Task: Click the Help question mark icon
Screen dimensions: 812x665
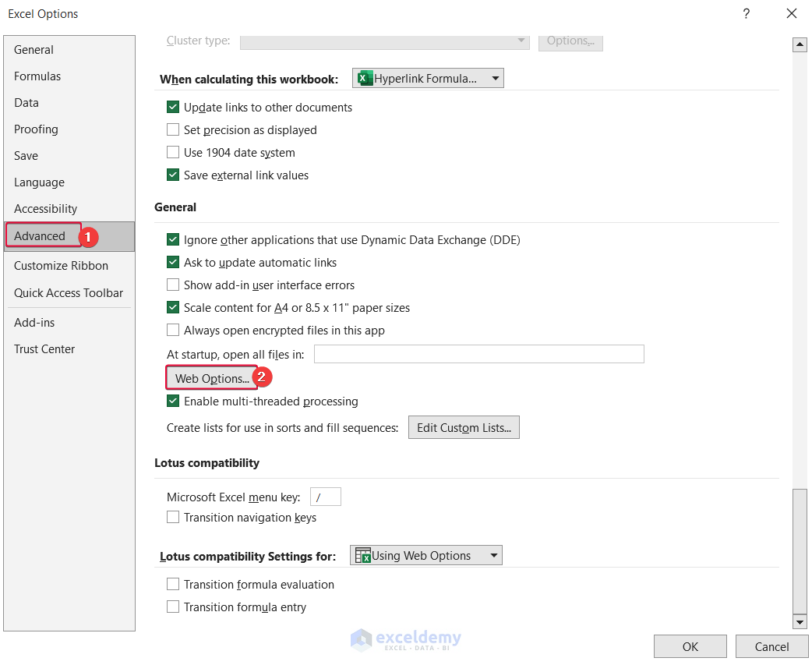Action: coord(746,14)
